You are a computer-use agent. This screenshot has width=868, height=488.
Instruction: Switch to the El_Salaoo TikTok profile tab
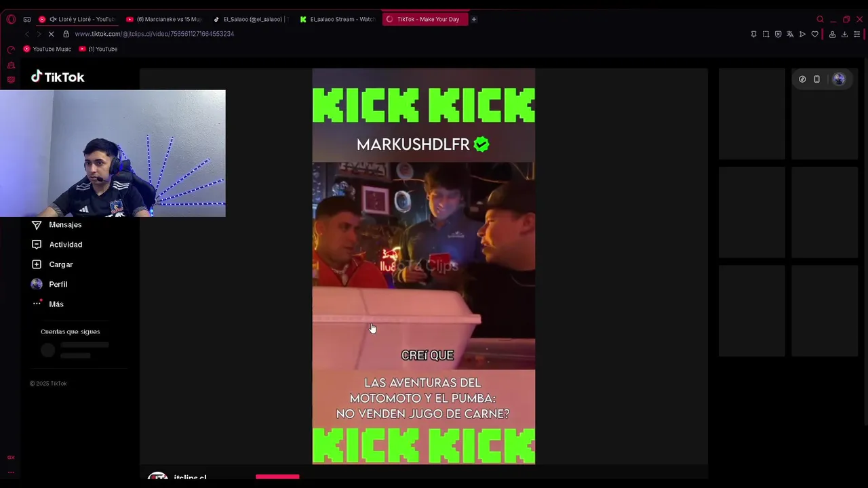coord(252,19)
